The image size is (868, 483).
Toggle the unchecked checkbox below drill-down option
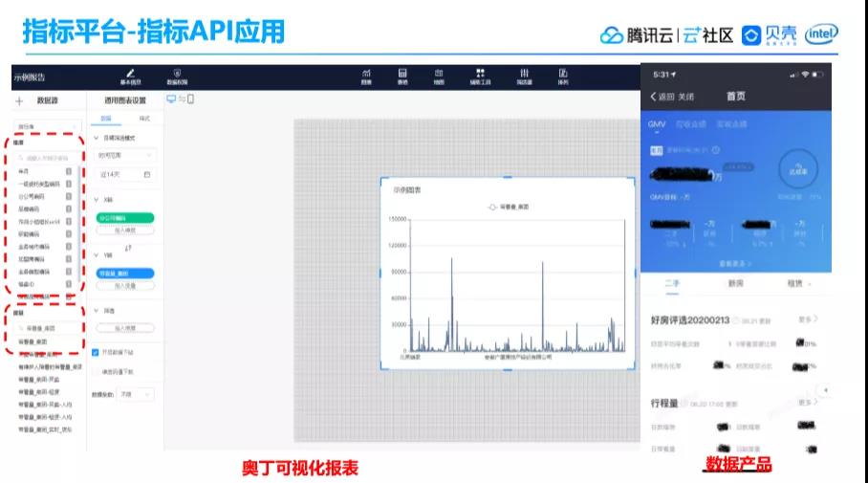point(96,372)
